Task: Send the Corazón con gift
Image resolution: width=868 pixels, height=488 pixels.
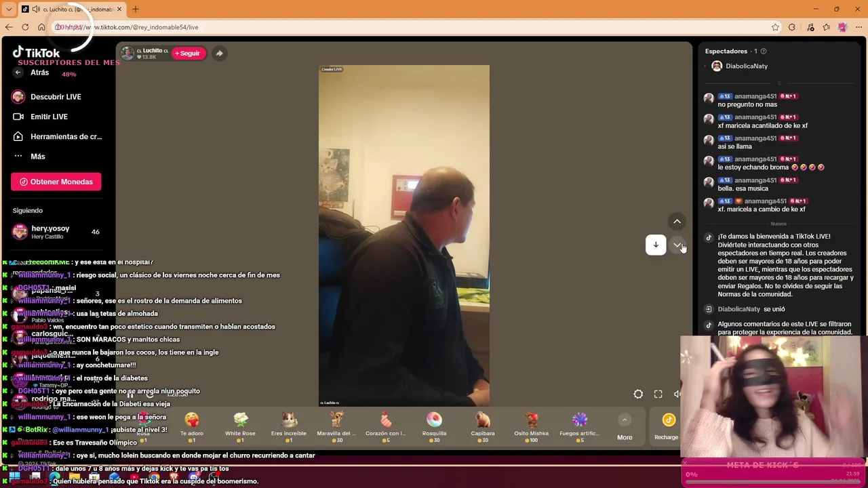Action: tap(386, 427)
